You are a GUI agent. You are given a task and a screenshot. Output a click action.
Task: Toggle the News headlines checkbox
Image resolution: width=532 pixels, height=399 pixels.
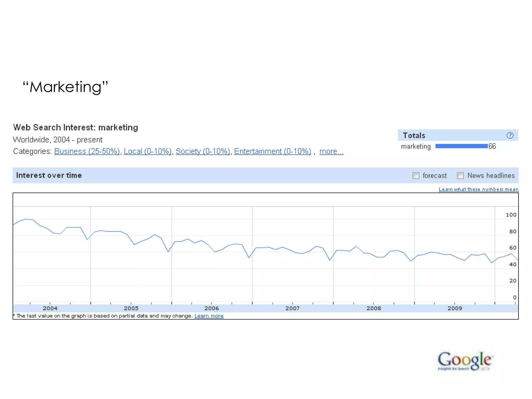[x=460, y=176]
